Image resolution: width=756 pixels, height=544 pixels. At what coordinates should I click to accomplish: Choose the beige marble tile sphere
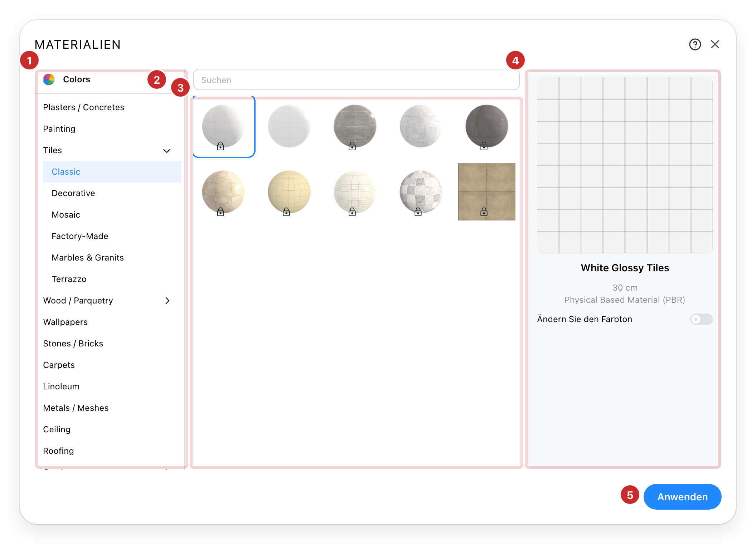(x=223, y=192)
